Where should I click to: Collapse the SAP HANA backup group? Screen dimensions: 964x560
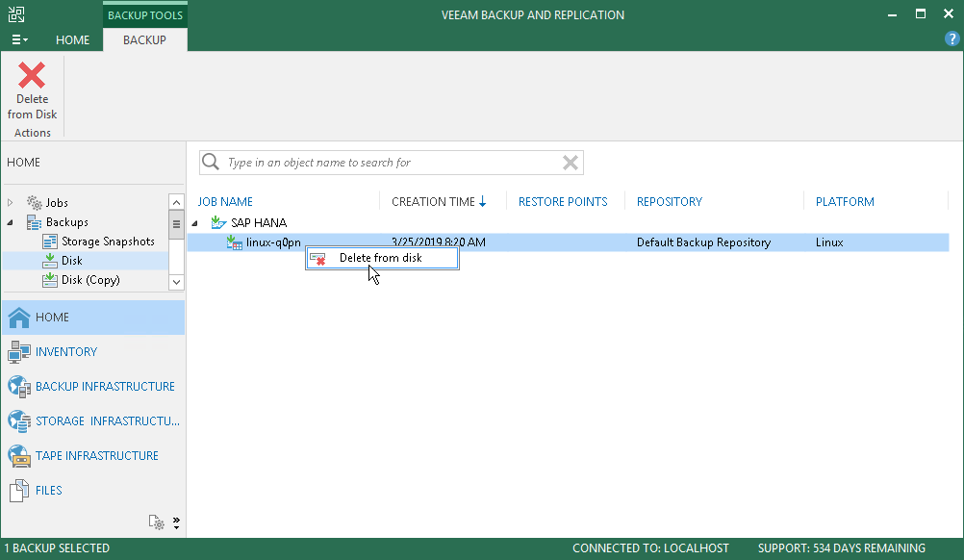(195, 223)
